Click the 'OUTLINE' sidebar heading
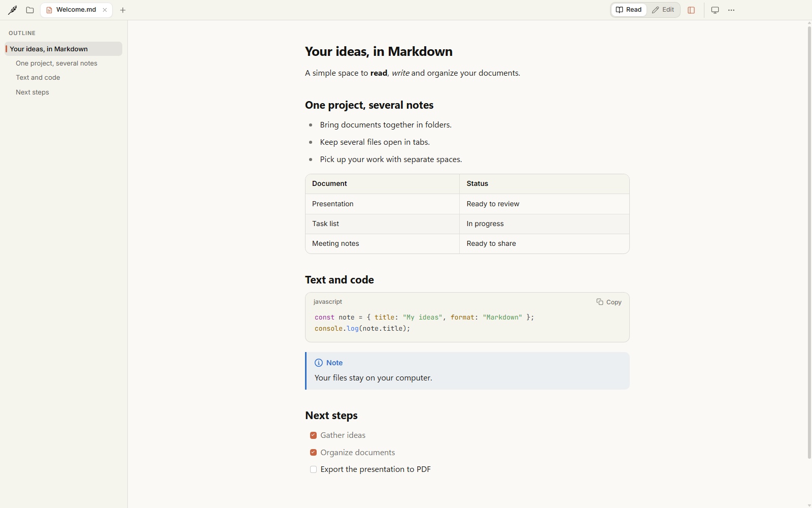Screen dimensions: 812x508 pos(22,33)
